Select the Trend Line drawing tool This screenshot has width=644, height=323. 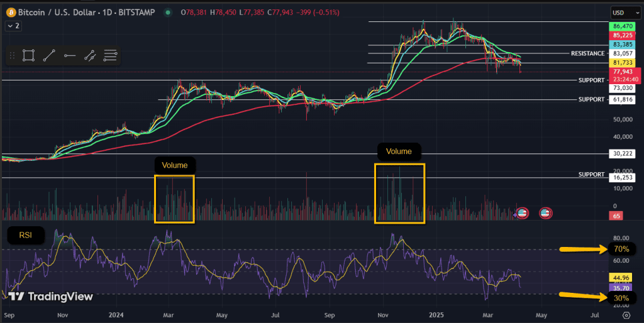pyautogui.click(x=49, y=55)
